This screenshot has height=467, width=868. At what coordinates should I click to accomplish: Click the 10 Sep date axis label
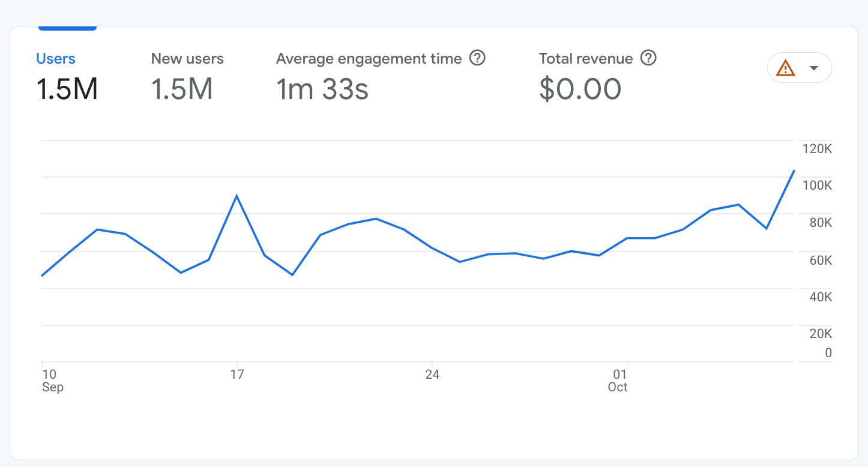52,381
